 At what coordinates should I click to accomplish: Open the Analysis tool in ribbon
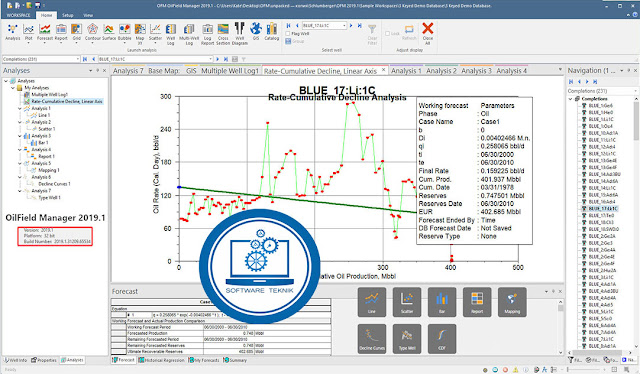click(12, 32)
